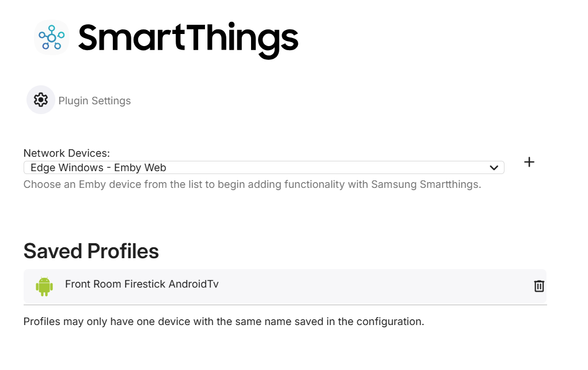Click the "SmartThings" title wordmark
This screenshot has width=588, height=370.
point(188,37)
